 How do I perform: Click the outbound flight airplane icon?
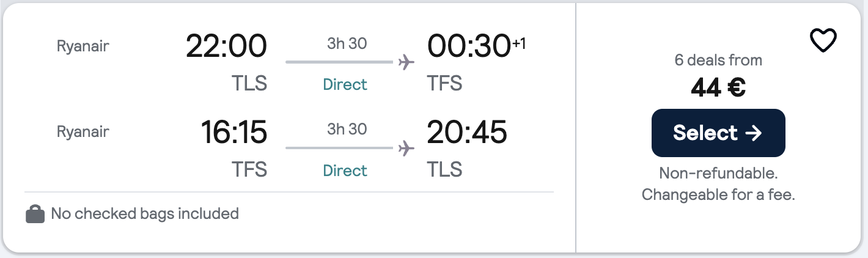406,62
